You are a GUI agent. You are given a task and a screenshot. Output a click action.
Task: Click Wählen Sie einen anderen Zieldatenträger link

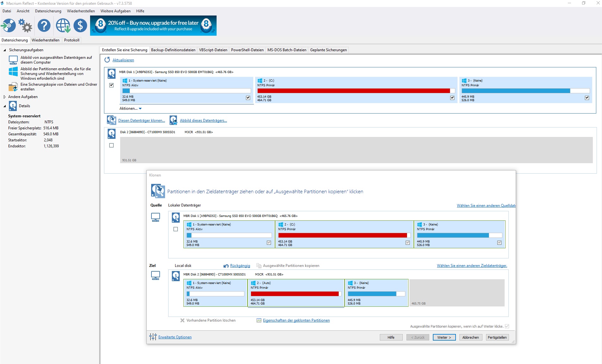pyautogui.click(x=472, y=266)
